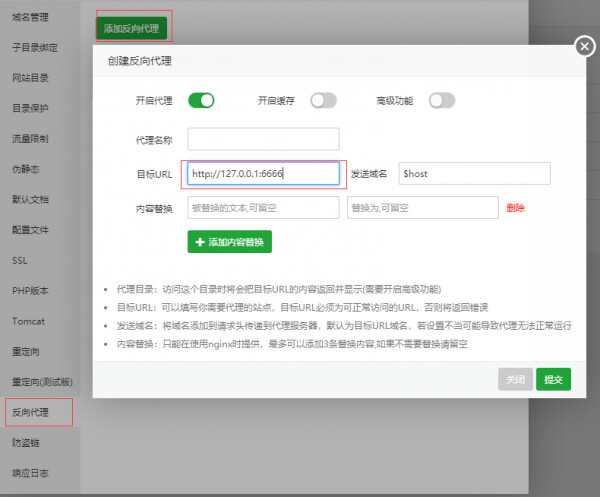Click the 代理名称 input field
This screenshot has width=600, height=497.
click(263, 139)
